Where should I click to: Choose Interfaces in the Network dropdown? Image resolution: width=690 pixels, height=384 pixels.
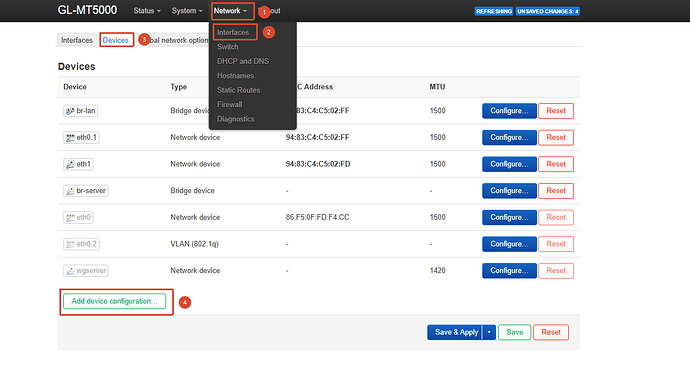(x=233, y=32)
